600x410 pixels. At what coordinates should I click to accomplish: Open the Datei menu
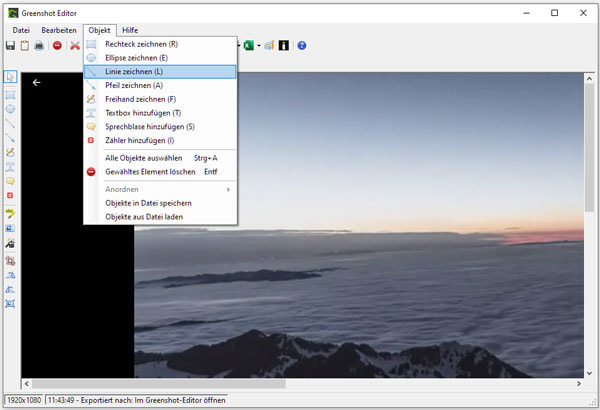pyautogui.click(x=21, y=31)
